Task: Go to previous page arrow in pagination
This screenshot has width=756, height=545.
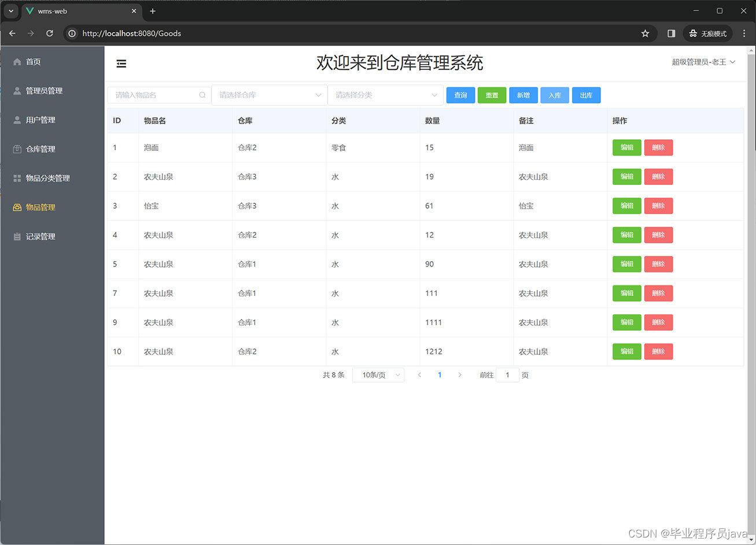Action: [x=419, y=375]
